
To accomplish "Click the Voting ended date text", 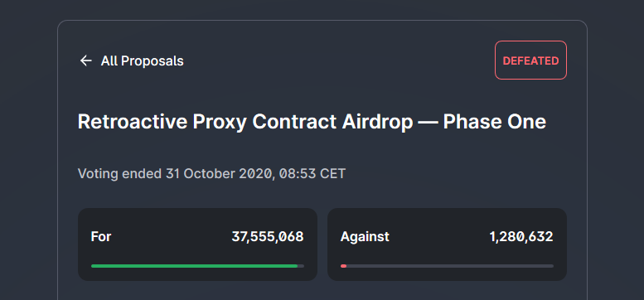I will (211, 173).
